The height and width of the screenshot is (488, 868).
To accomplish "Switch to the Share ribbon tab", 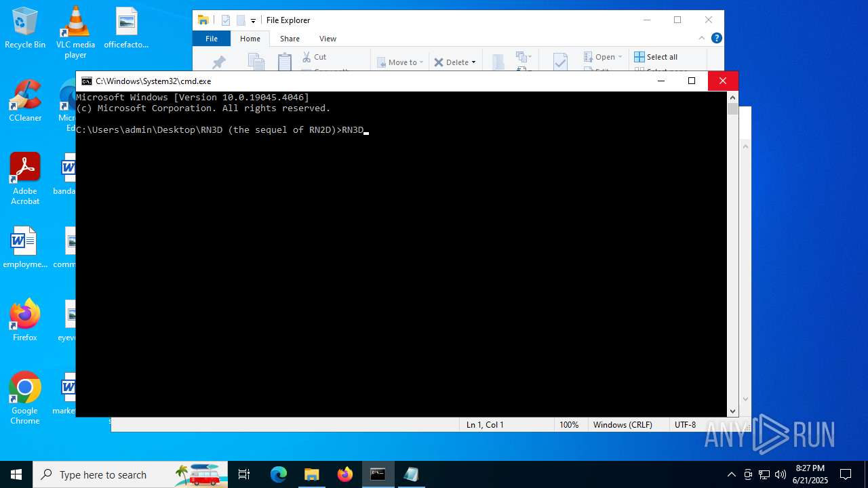I will pos(290,39).
